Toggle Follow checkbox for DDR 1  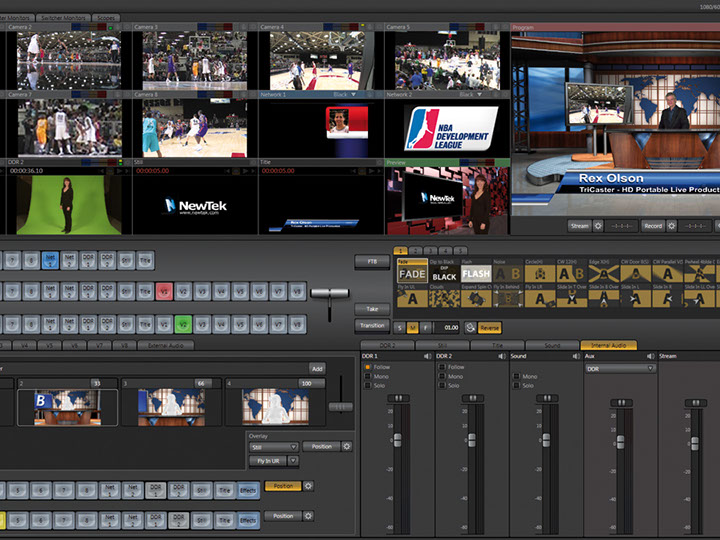[x=367, y=367]
